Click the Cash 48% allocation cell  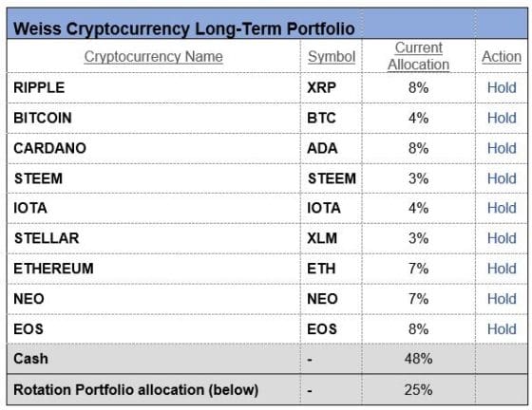[x=418, y=359]
